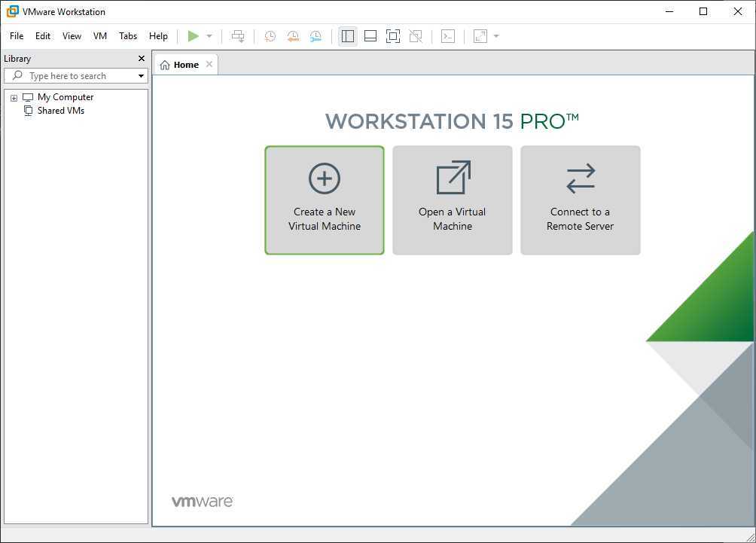Click Create a New Virtual Machine
The image size is (756, 543).
tap(325, 200)
